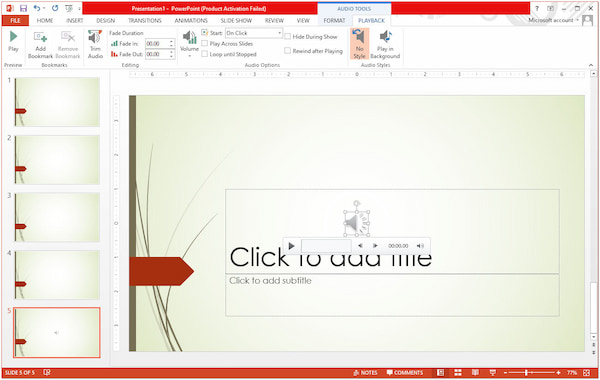Switch to Slide Sorter view in status bar
The height and width of the screenshot is (380, 600).
[458, 372]
